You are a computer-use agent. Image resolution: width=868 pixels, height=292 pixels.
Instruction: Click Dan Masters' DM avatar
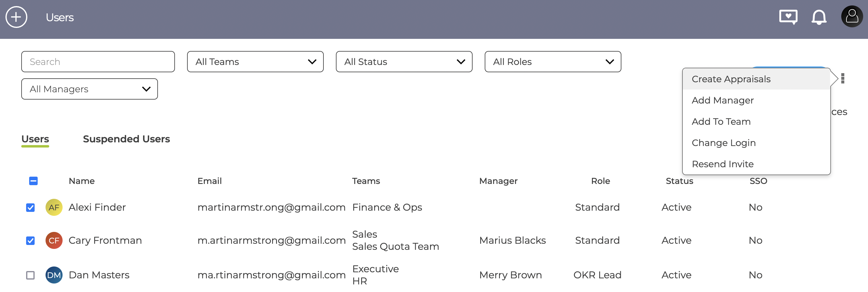tap(54, 275)
